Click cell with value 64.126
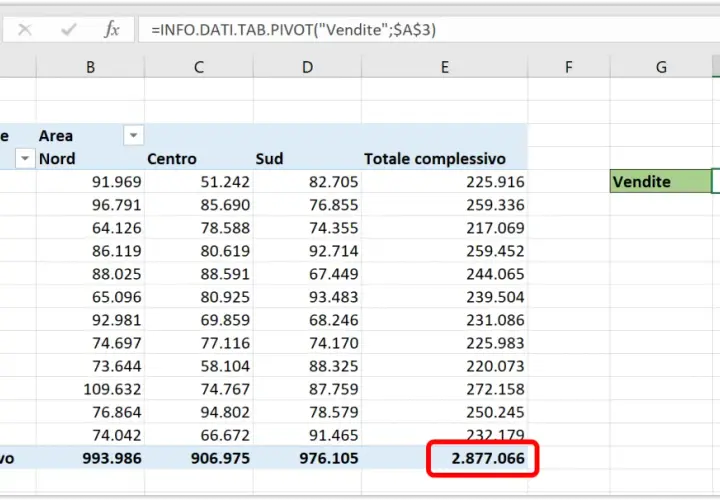Screen dimensions: 720x500 (x=90, y=228)
